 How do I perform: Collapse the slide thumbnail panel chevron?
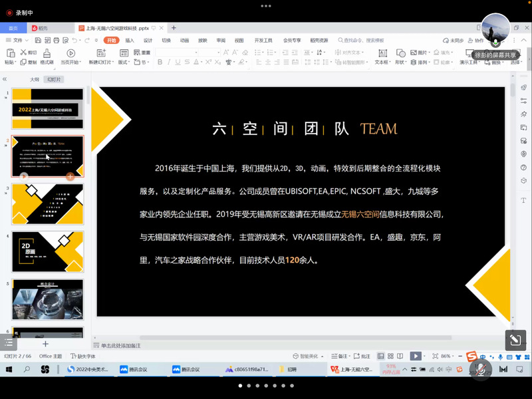(5, 79)
